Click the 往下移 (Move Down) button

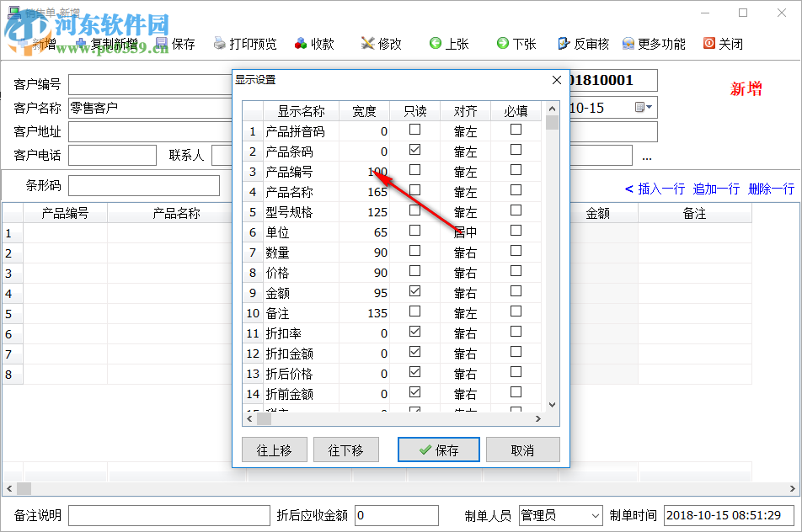pyautogui.click(x=345, y=450)
